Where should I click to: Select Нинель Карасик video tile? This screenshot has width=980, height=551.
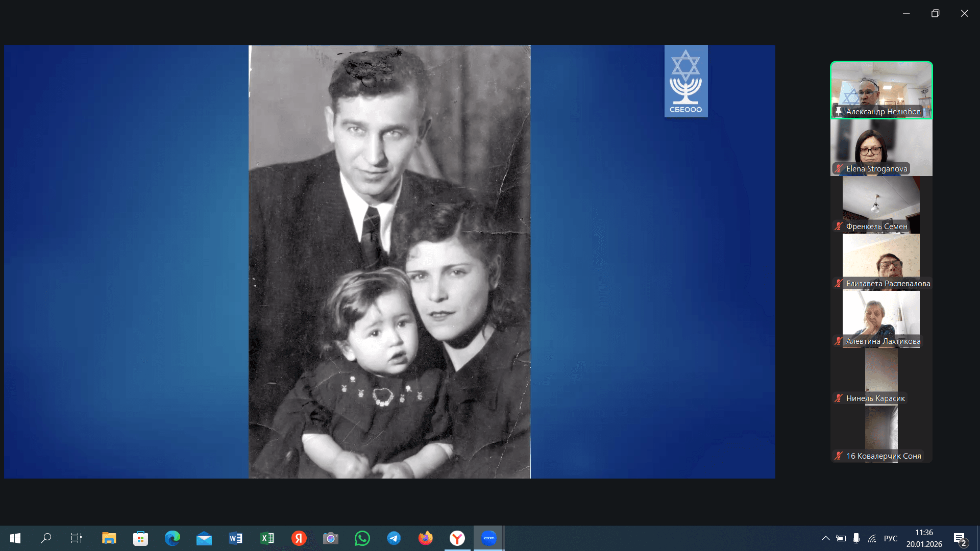point(881,377)
